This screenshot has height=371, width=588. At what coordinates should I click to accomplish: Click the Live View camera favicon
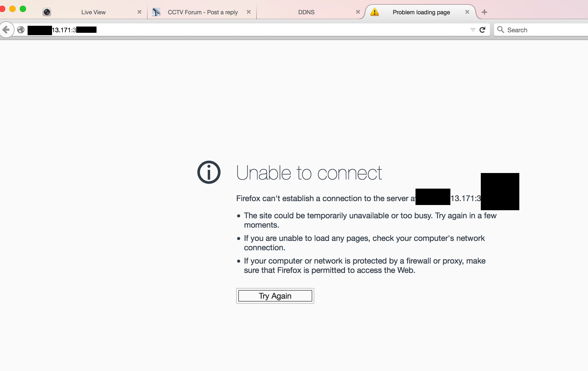coord(47,12)
